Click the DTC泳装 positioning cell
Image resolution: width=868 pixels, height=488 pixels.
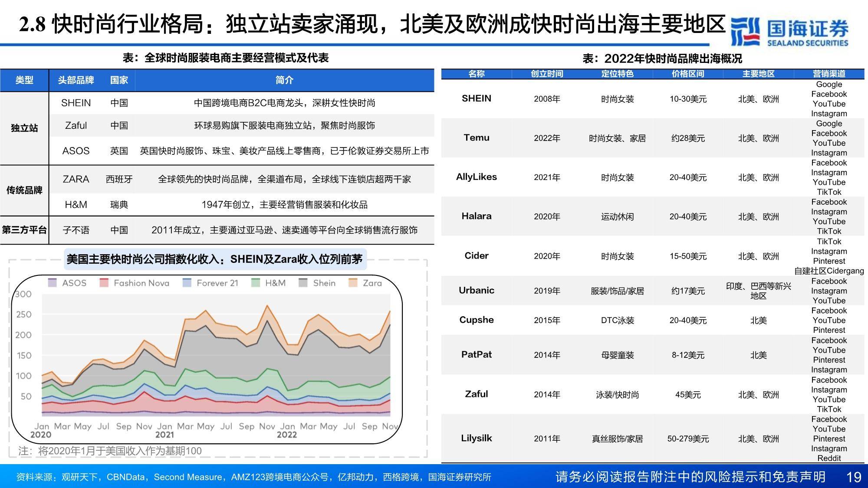[x=617, y=321]
